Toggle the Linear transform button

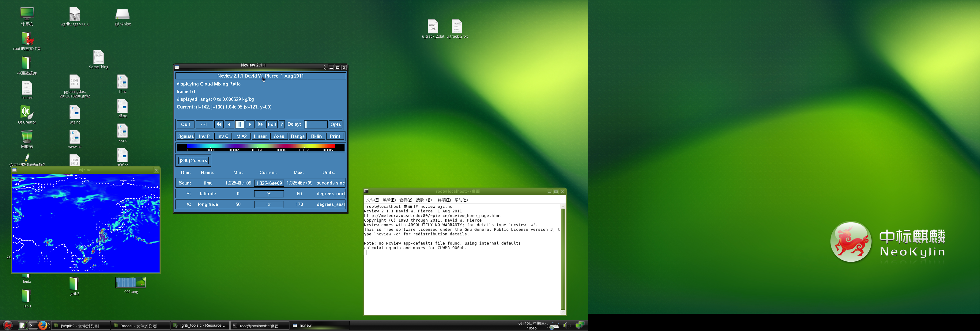pyautogui.click(x=260, y=136)
